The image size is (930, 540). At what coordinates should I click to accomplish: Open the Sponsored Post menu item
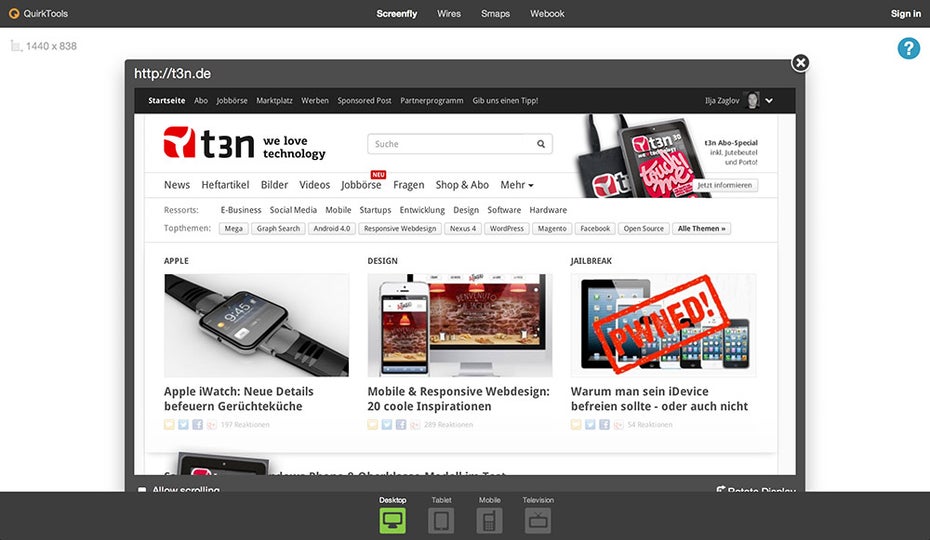point(364,100)
